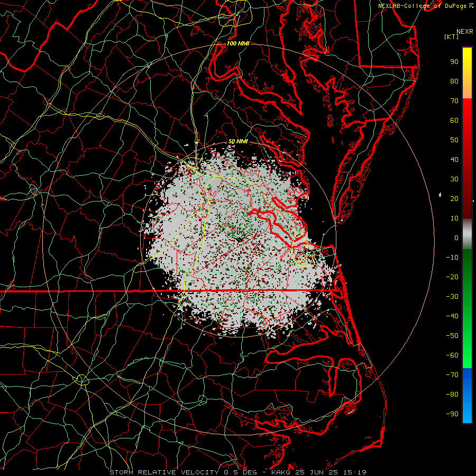
Task: Click the 10 value on velocity scale
Action: click(x=454, y=218)
